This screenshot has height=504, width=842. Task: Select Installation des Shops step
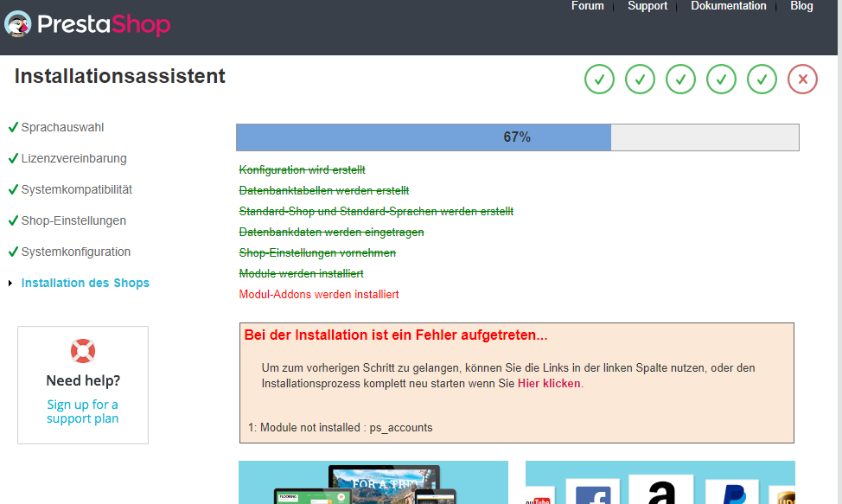[86, 283]
